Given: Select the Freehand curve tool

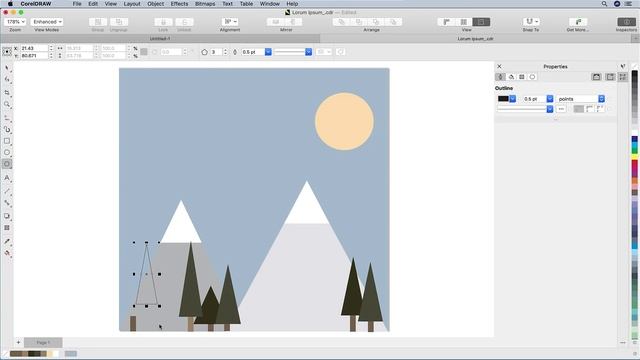Looking at the screenshot, I should pos(7,118).
